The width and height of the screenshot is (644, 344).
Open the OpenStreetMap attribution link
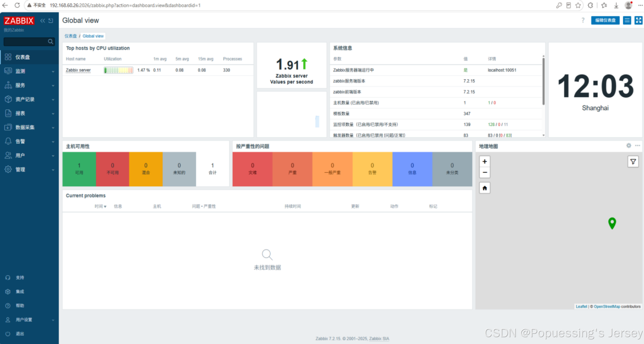tap(607, 307)
